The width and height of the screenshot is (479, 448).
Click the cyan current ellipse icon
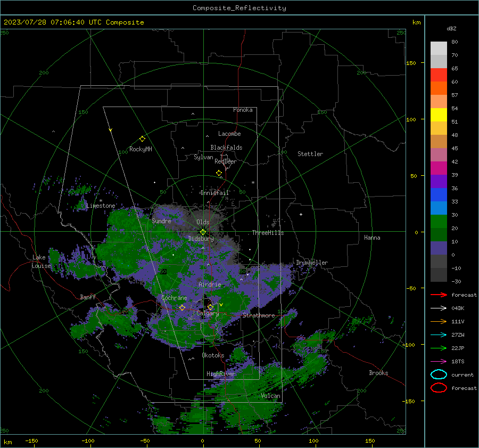point(439,374)
